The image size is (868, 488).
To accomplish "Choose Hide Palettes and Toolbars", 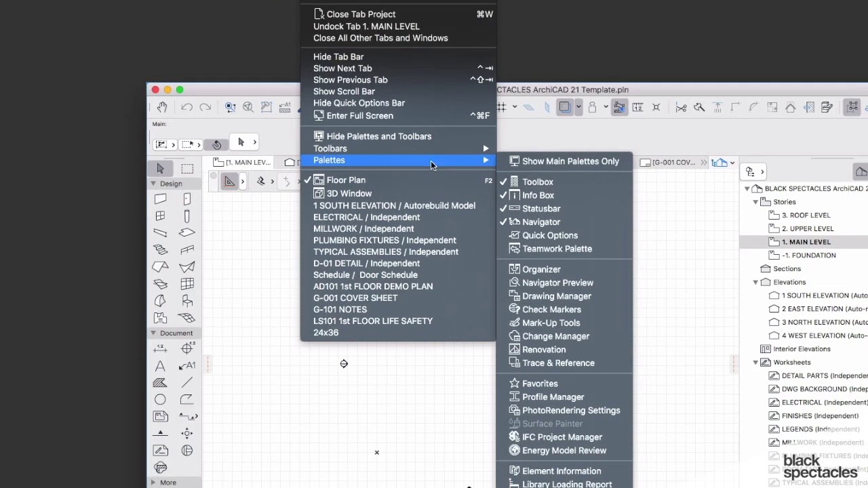I will [x=378, y=136].
